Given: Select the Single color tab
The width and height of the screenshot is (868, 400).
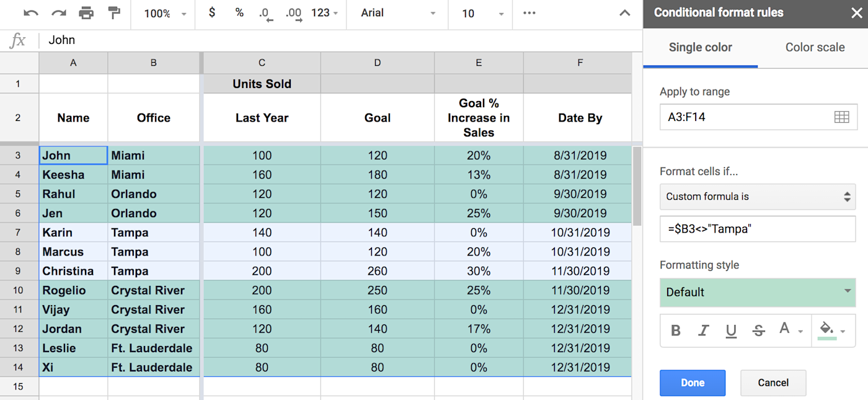Looking at the screenshot, I should (700, 47).
